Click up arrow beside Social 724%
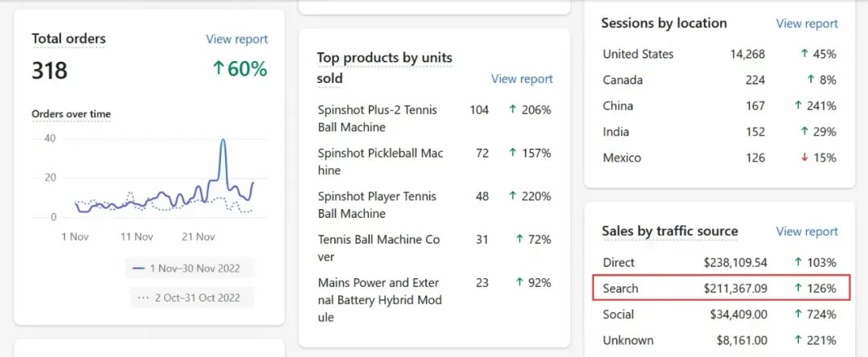868x357 pixels. (798, 314)
